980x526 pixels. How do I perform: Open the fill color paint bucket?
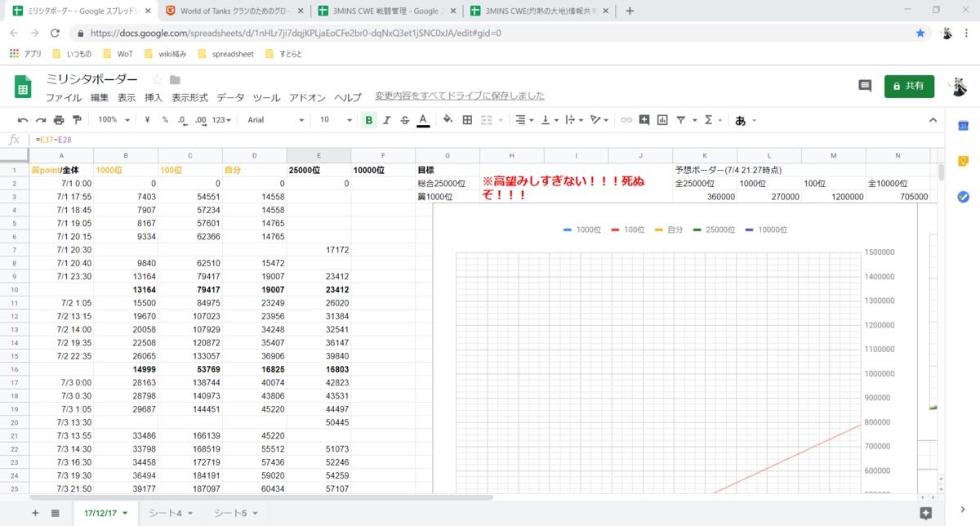(448, 120)
